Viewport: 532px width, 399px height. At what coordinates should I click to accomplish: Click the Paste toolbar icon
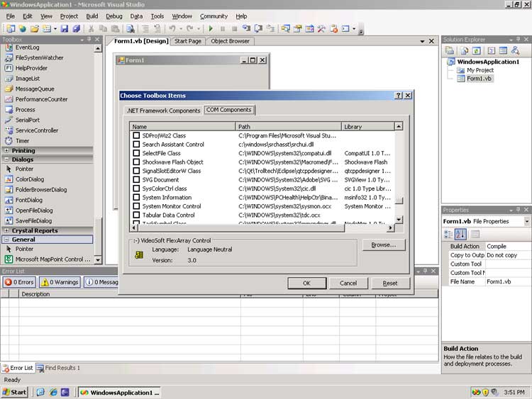pyautogui.click(x=115, y=29)
